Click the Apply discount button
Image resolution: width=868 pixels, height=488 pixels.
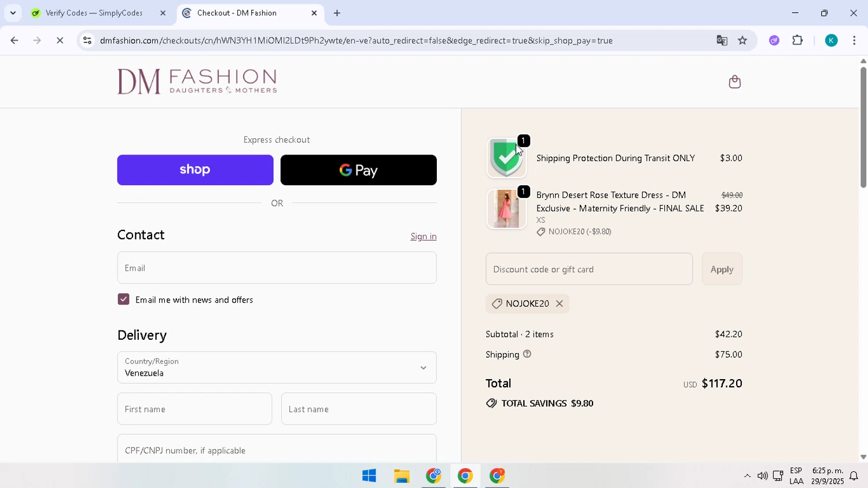tap(722, 269)
